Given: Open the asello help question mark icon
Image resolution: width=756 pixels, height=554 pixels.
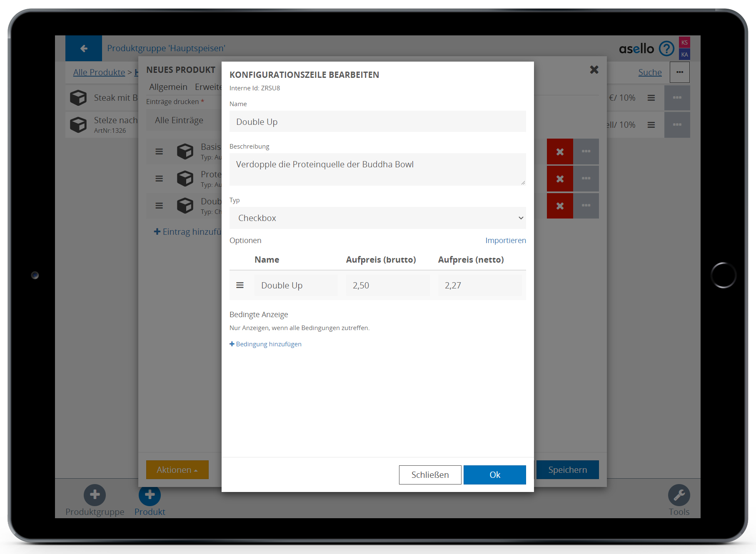Looking at the screenshot, I should tap(666, 49).
